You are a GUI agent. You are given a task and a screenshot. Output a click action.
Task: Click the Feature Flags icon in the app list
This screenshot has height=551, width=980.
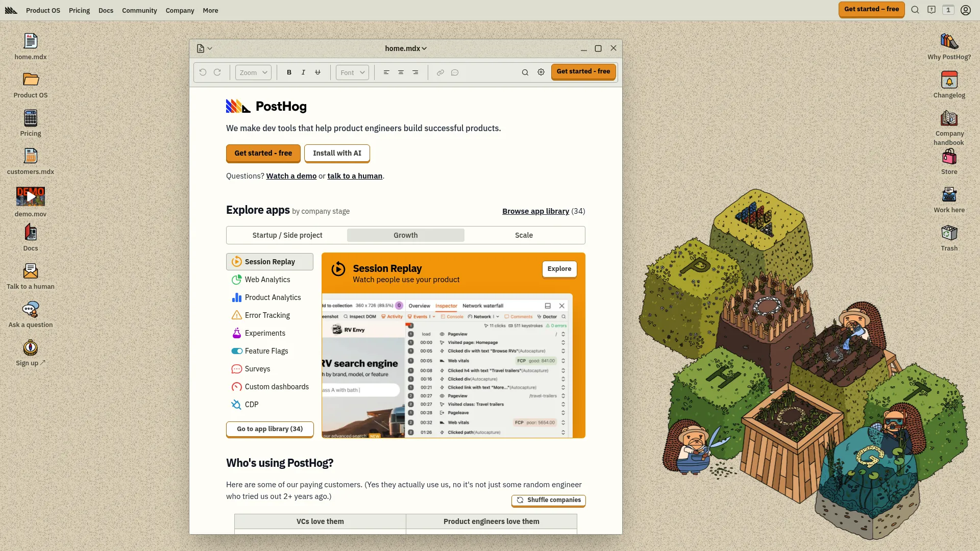tap(236, 351)
